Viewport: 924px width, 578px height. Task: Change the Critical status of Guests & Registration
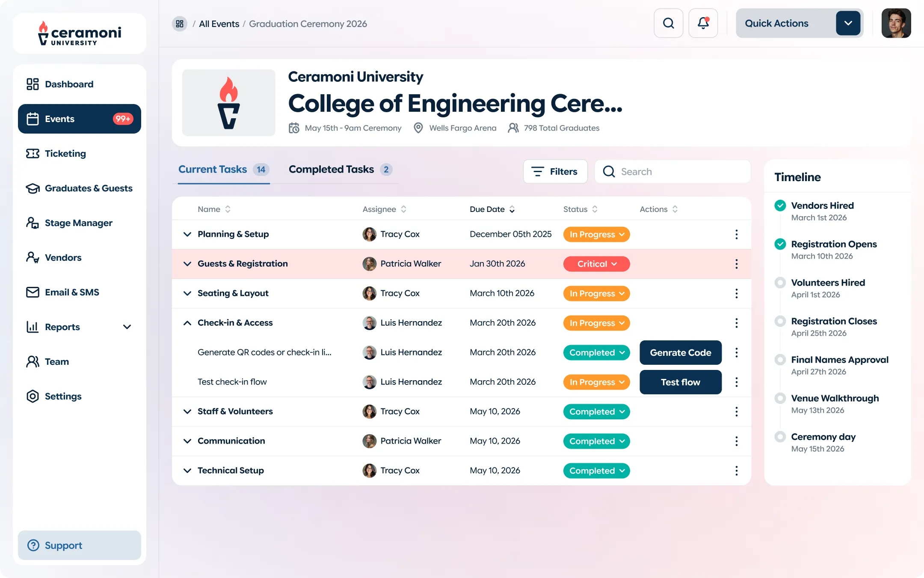596,264
